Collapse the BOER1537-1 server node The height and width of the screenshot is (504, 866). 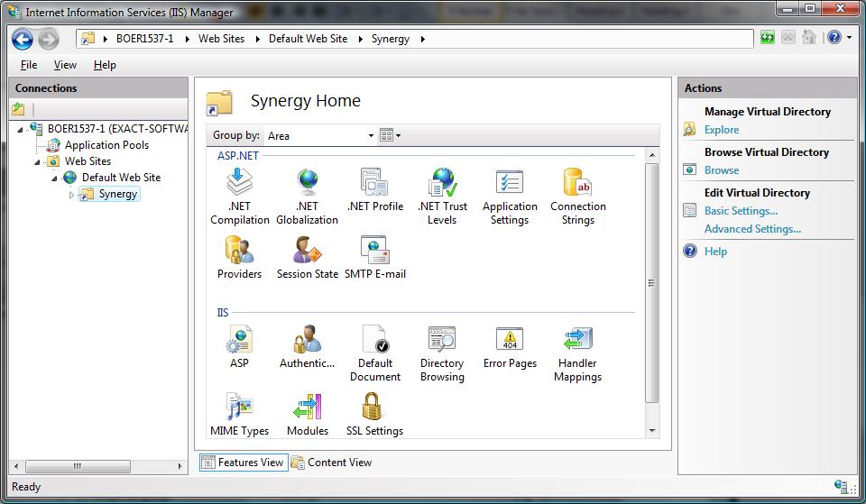tap(21, 130)
